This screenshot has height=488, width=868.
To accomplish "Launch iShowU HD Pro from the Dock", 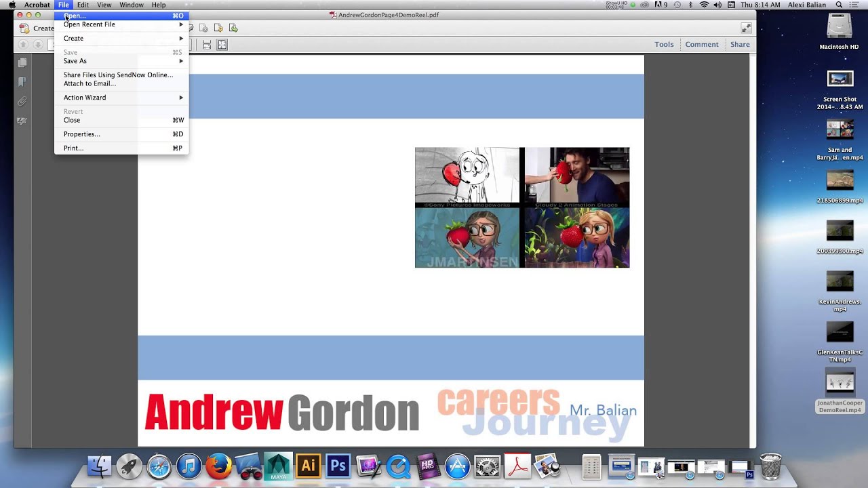I will pyautogui.click(x=427, y=466).
